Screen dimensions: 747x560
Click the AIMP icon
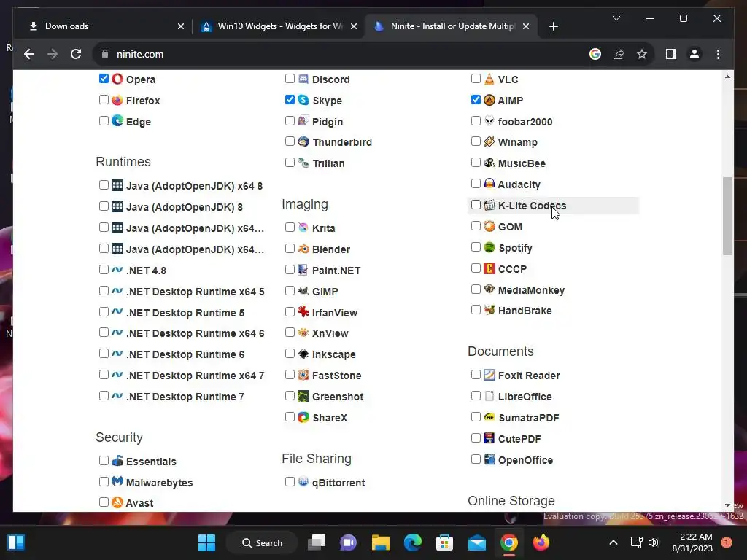[x=489, y=100]
